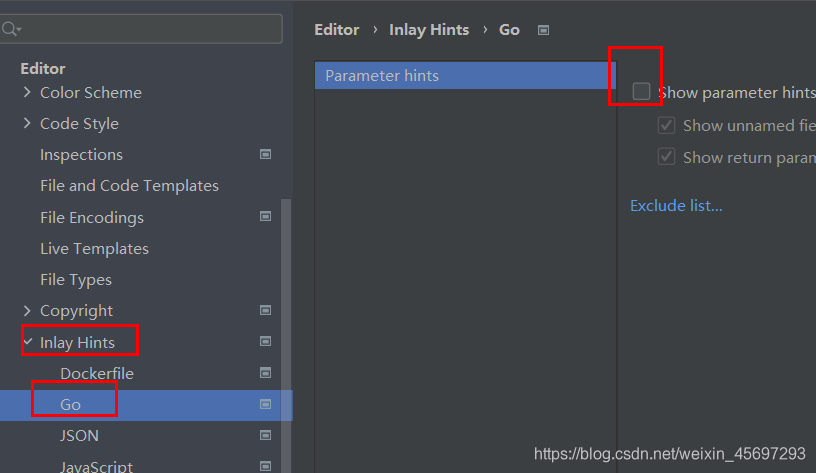Open the File Types settings page
This screenshot has height=473, width=816.
[76, 280]
